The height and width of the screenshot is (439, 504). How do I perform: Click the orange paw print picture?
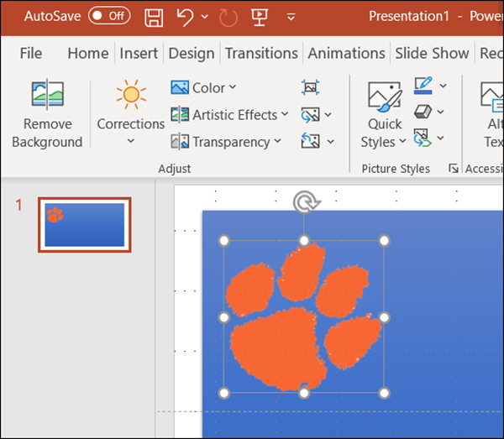304,318
